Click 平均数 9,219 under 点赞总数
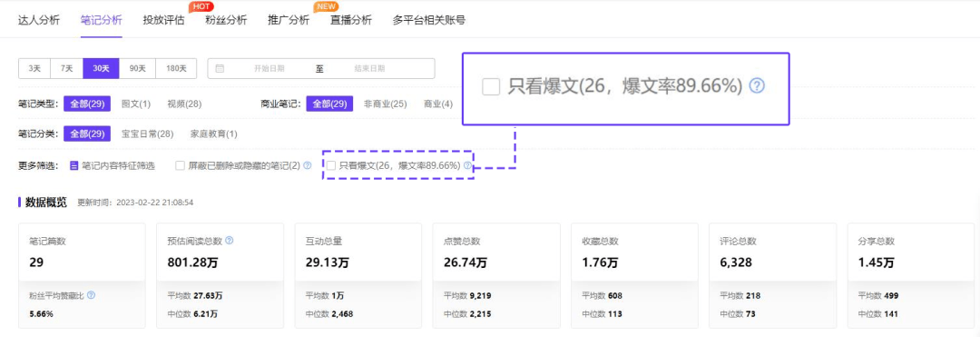The height and width of the screenshot is (337, 980). coord(467,295)
